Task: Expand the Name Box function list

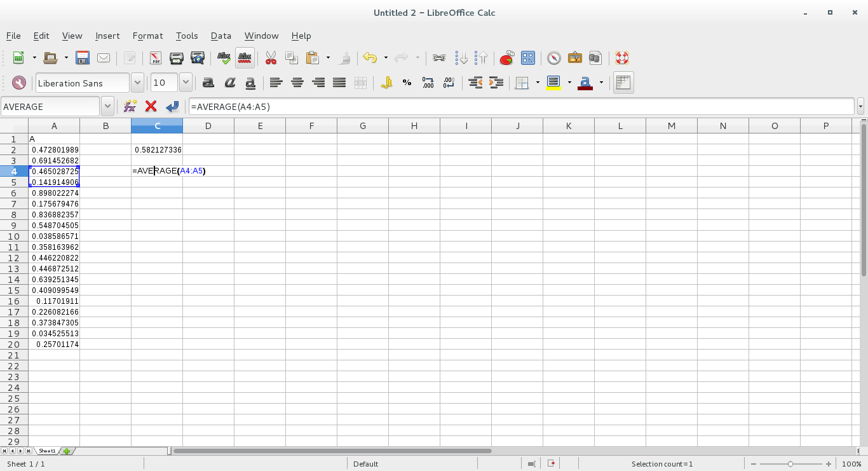Action: [107, 106]
